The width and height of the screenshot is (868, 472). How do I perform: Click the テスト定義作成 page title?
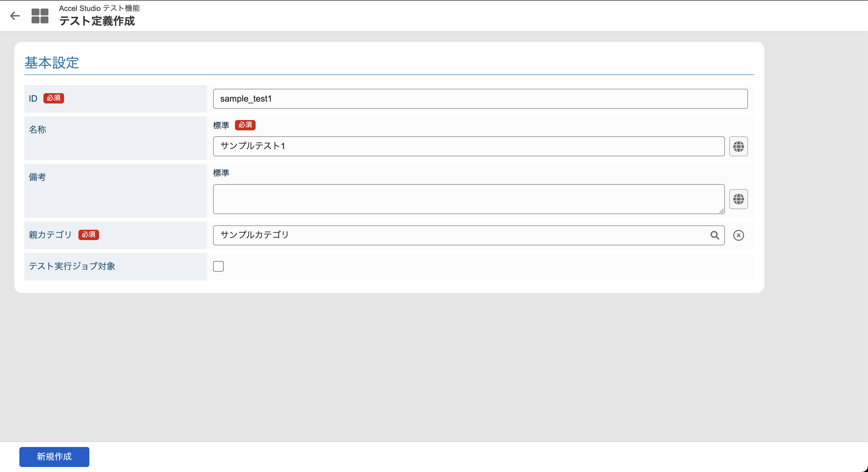pyautogui.click(x=97, y=21)
